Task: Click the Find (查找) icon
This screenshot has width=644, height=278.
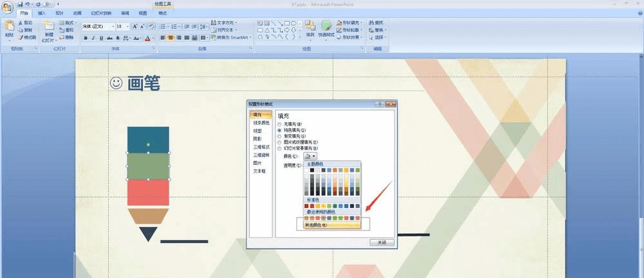Action: [372, 23]
